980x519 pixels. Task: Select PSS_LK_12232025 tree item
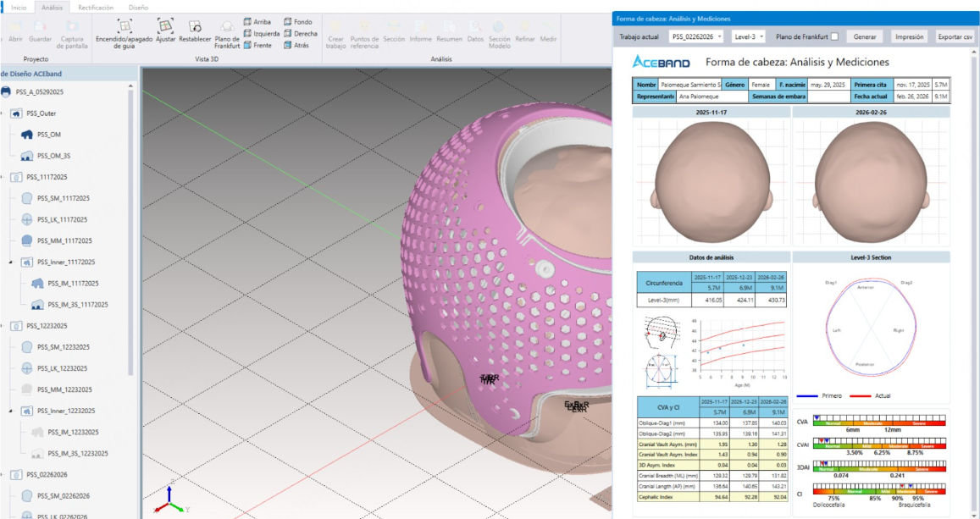pyautogui.click(x=62, y=368)
